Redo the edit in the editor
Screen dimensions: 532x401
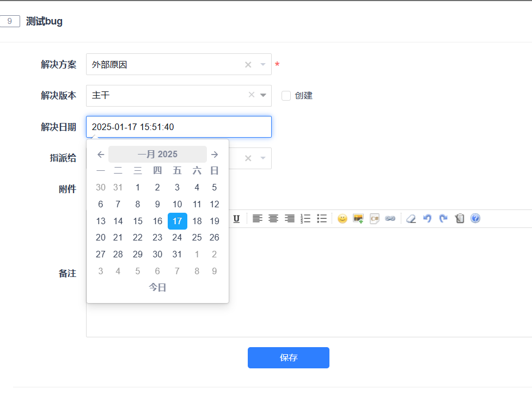[x=443, y=219]
